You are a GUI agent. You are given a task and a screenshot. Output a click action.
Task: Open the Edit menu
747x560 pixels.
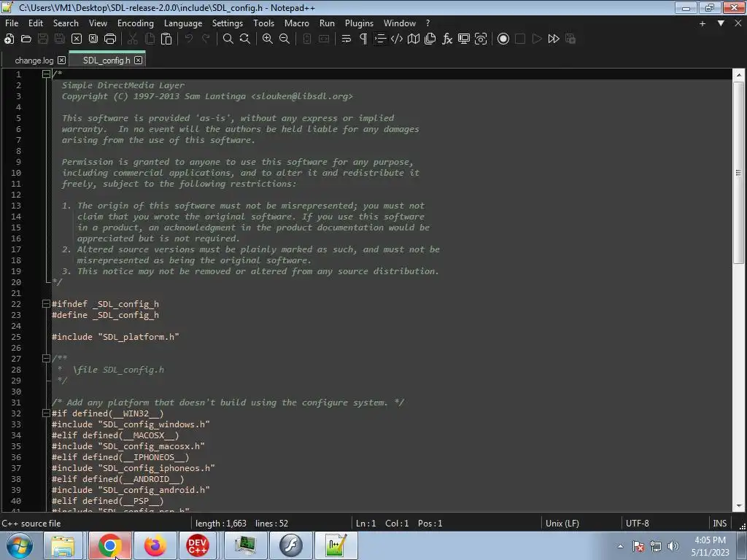36,23
